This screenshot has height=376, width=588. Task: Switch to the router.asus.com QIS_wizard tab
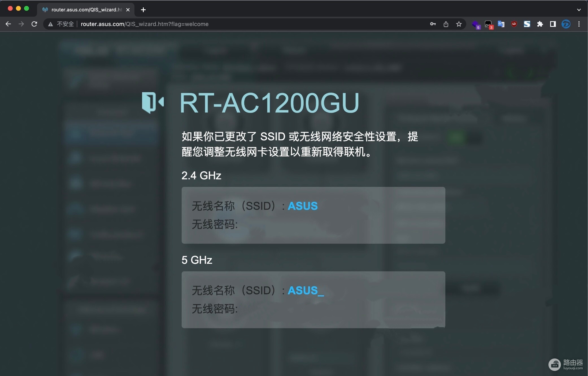click(85, 10)
